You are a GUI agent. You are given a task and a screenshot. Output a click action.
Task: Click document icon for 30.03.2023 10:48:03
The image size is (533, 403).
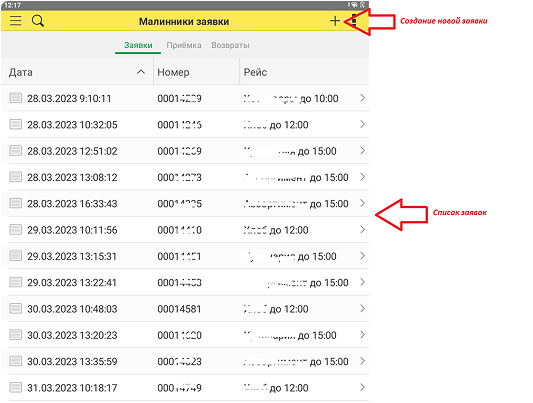coord(16,309)
